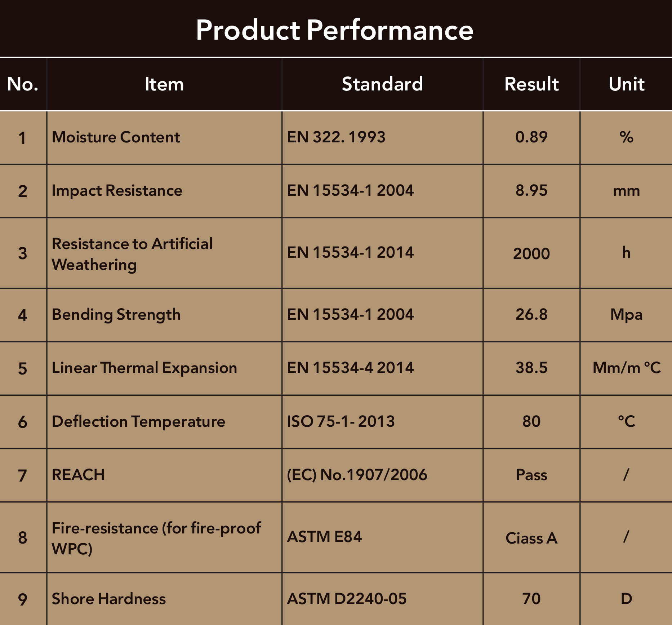Click the EN 322. 1993 standard cell

tap(336, 137)
